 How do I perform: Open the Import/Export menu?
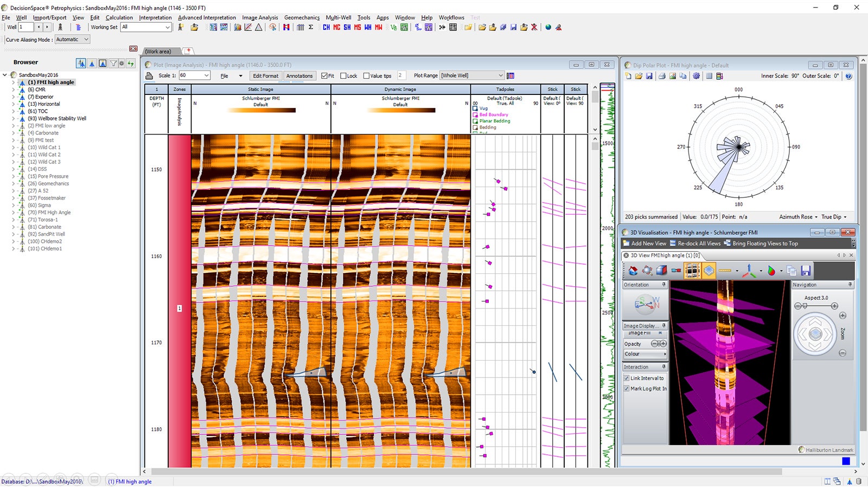pyautogui.click(x=49, y=17)
